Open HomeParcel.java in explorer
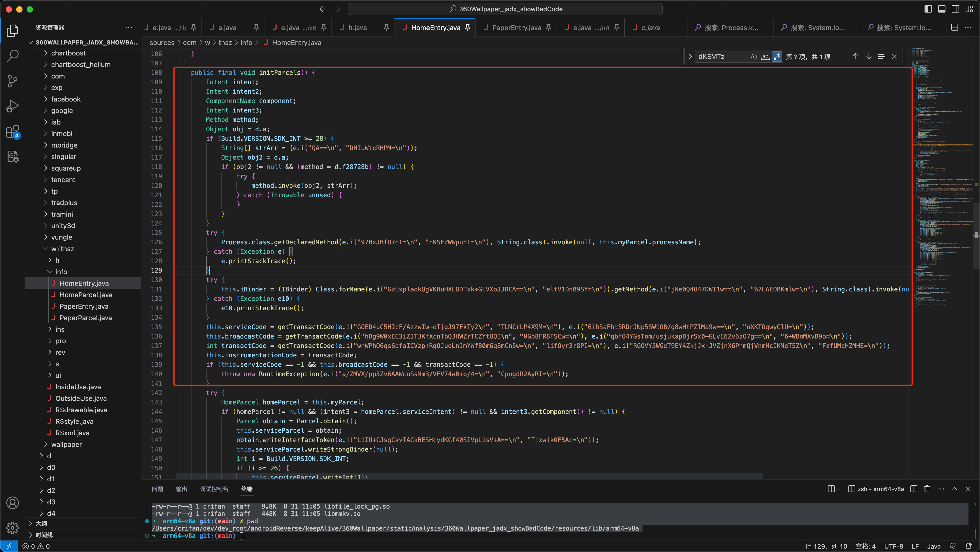The height and width of the screenshot is (552, 980). click(x=86, y=295)
